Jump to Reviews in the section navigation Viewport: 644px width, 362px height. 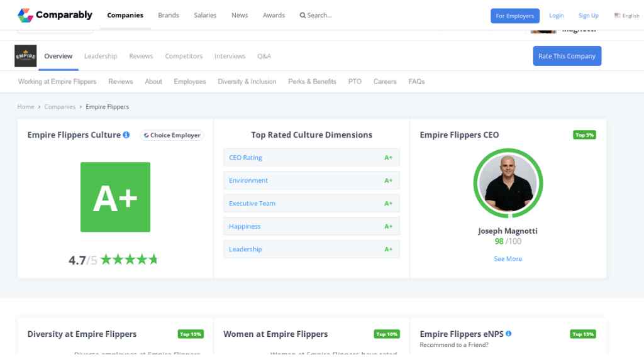[121, 82]
